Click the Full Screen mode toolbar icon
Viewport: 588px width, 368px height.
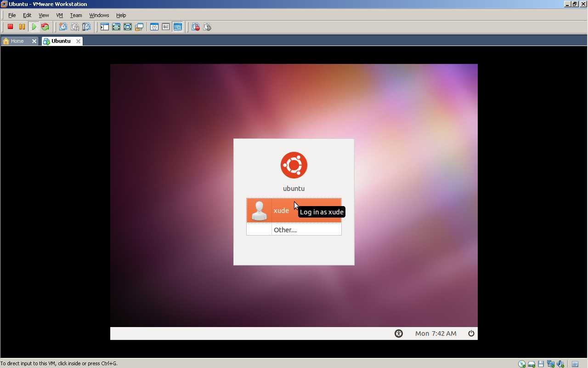coord(127,27)
